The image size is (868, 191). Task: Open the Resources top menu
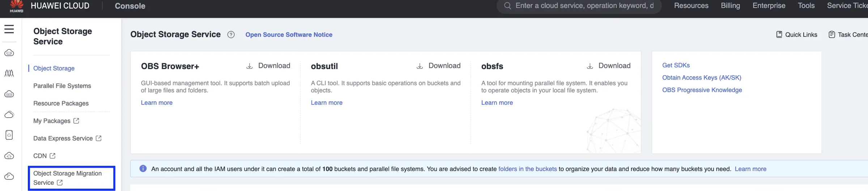[x=691, y=6]
